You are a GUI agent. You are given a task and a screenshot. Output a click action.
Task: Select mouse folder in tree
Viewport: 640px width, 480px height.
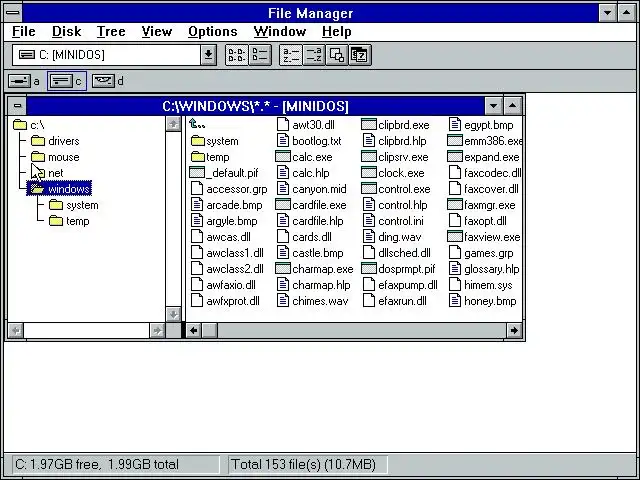pyautogui.click(x=55, y=157)
